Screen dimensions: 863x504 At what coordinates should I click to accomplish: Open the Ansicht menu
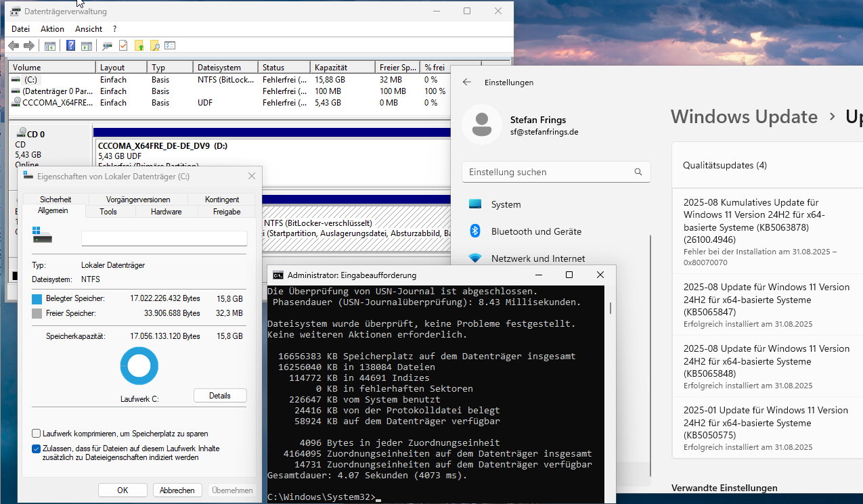click(x=89, y=29)
